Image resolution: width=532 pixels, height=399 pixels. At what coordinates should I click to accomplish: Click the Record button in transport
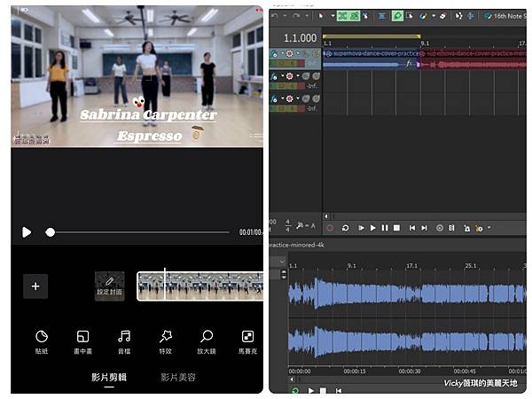click(330, 228)
